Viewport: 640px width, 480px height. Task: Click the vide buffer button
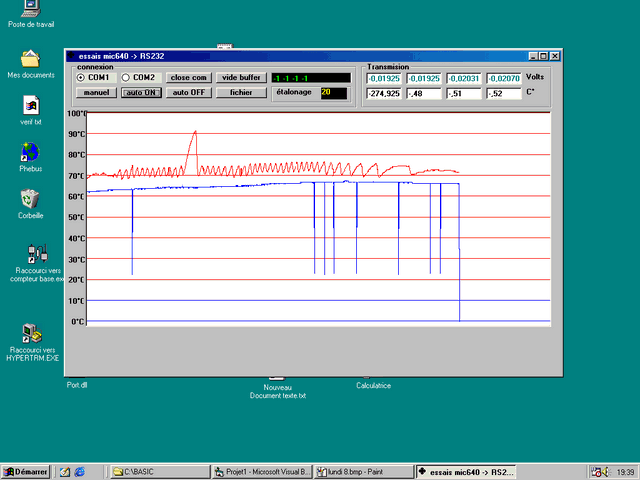[241, 77]
